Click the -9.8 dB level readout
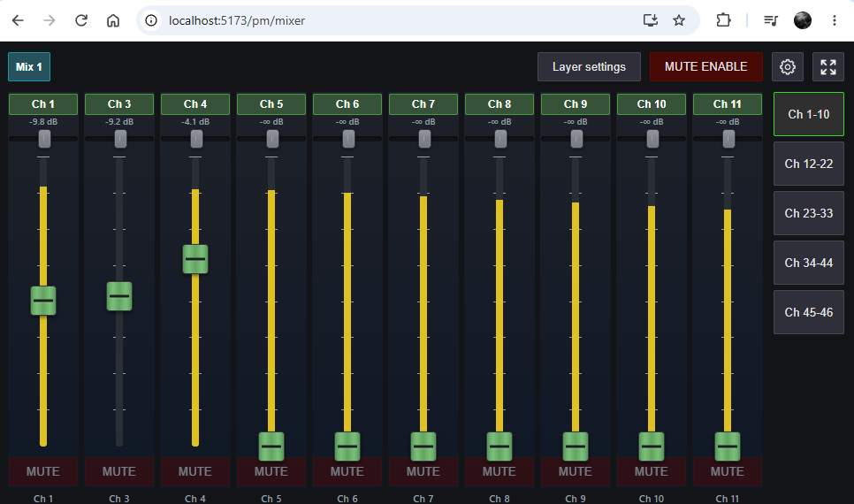 43,122
